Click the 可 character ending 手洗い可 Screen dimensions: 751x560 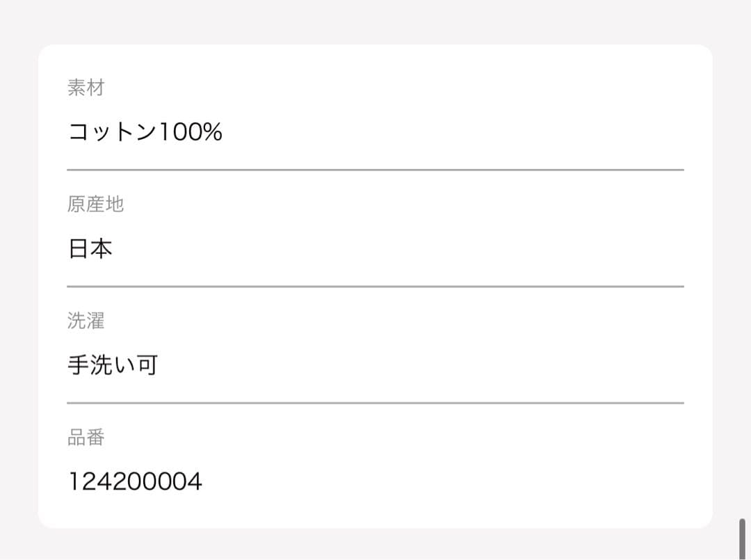coord(147,365)
